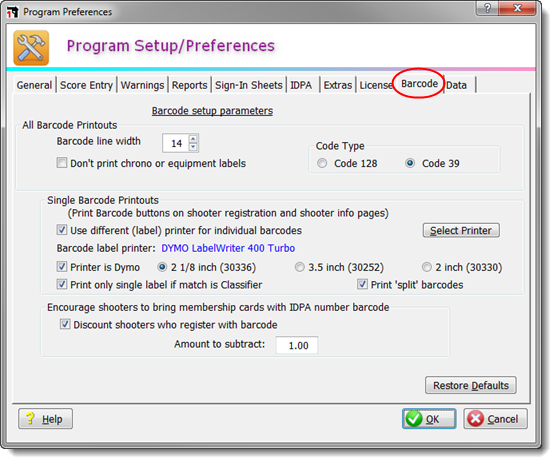Click Restore Defaults button
The image size is (557, 464).
pos(471,385)
